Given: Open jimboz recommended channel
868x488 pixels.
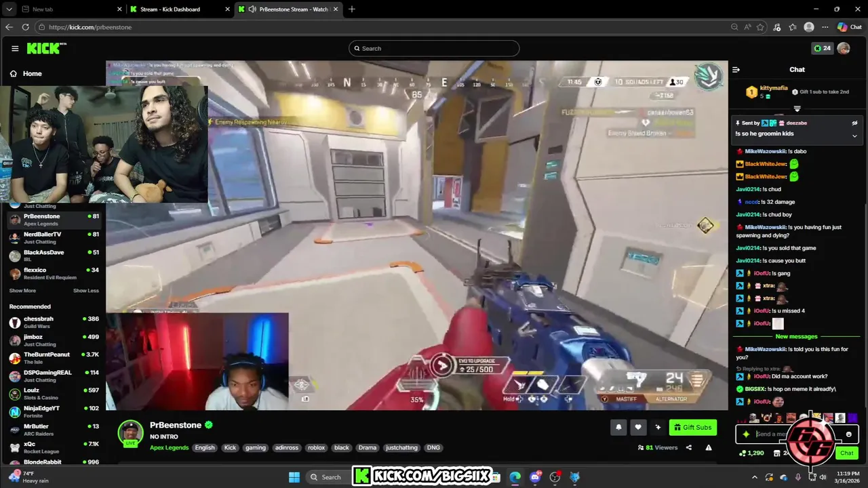Looking at the screenshot, I should 54,340.
